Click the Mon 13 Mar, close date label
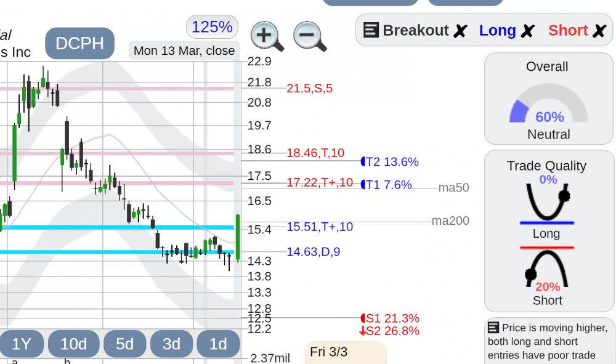Screen dimensions: 616x364 [x=184, y=51]
